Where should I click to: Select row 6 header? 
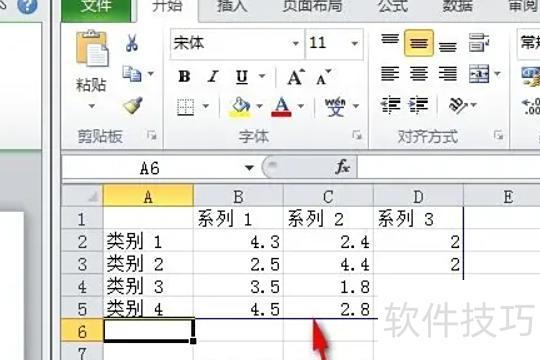point(82,331)
